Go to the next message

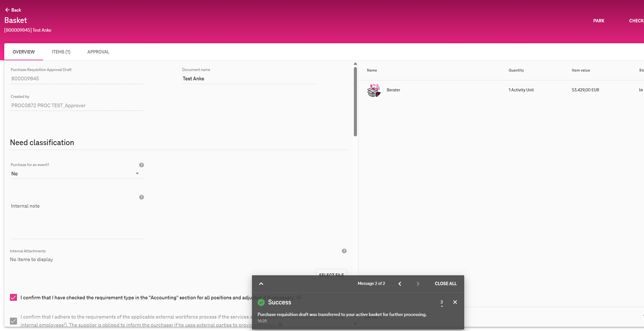pos(418,283)
